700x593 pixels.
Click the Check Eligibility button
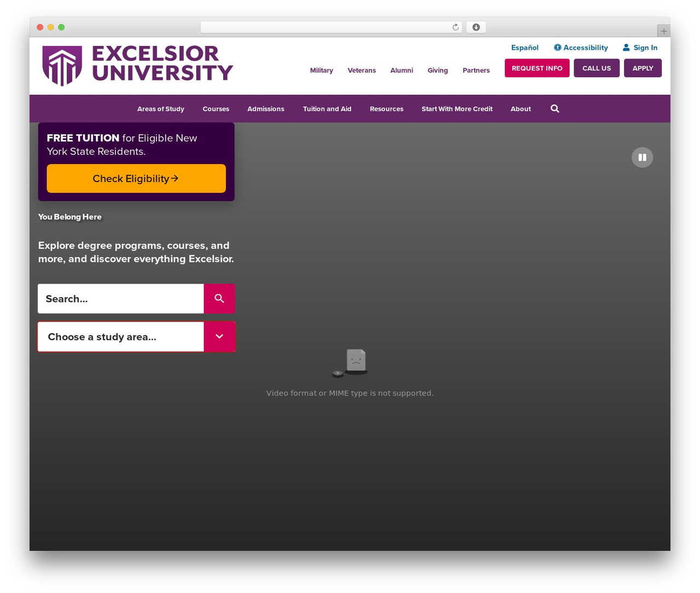pyautogui.click(x=136, y=178)
